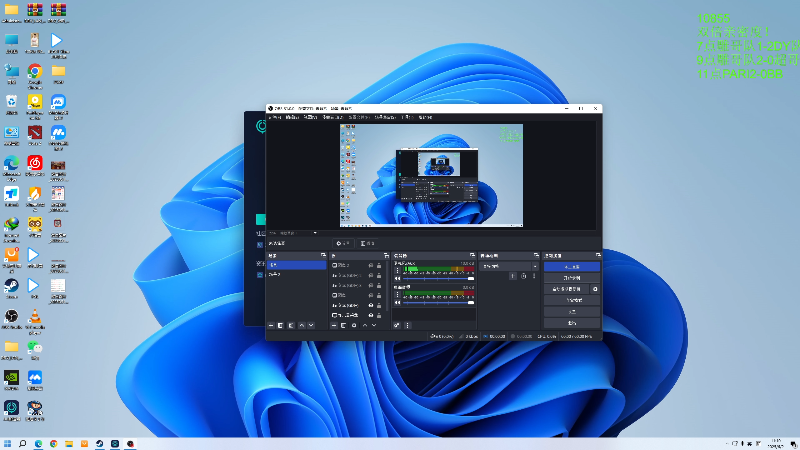The width and height of the screenshot is (800, 450).
Task: Move the selected scene down
Action: pos(311,326)
